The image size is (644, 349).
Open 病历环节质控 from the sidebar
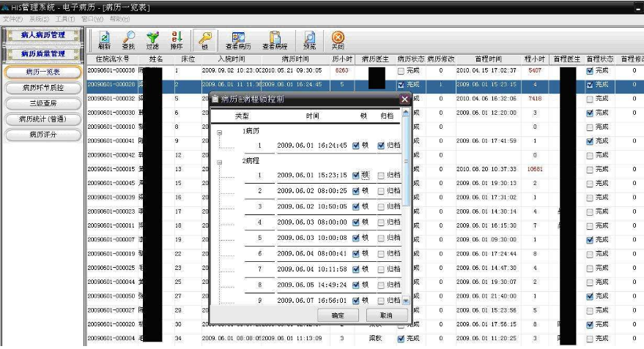pos(42,88)
